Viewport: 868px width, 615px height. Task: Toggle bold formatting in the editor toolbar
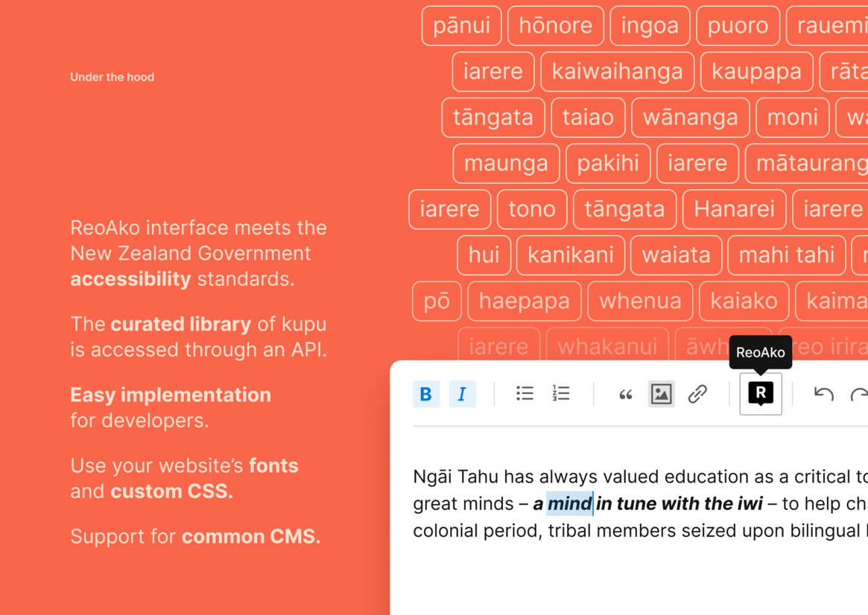click(425, 394)
